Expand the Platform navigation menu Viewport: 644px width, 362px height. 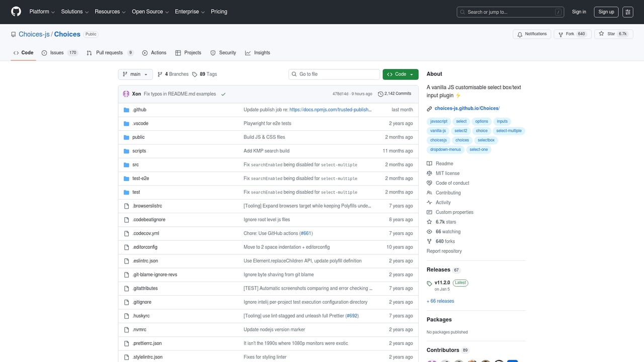point(42,12)
